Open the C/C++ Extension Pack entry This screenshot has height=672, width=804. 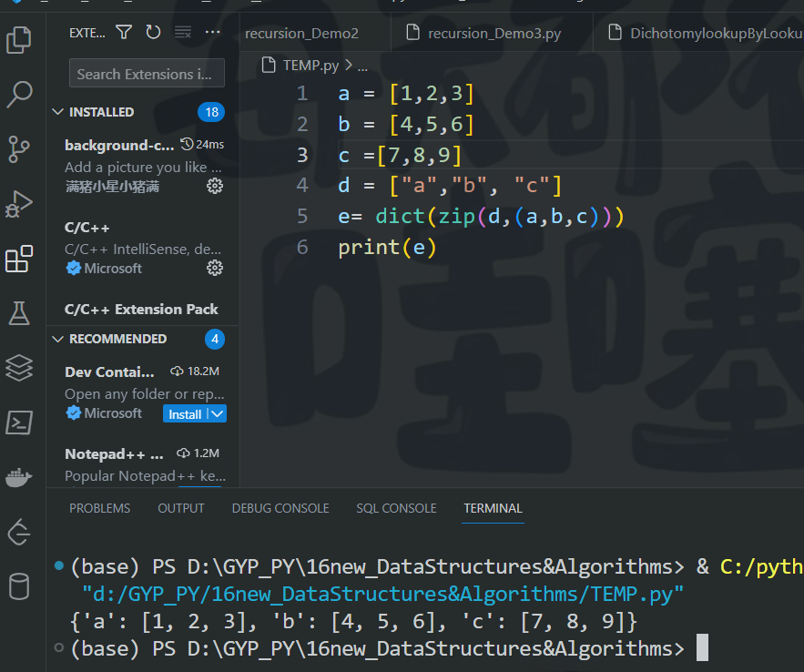[143, 310]
